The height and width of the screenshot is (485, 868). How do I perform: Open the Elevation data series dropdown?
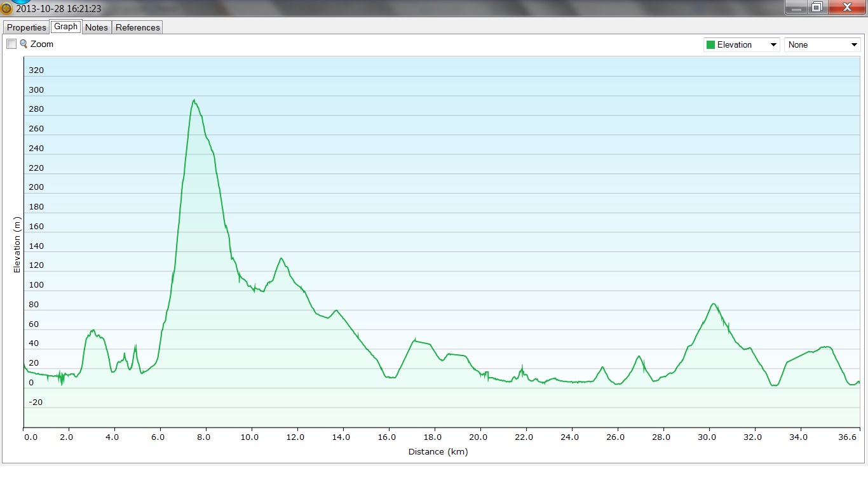tap(741, 44)
